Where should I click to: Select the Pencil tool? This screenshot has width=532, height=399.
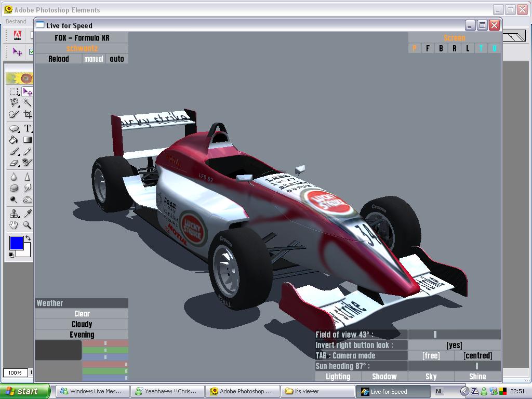coord(27,151)
